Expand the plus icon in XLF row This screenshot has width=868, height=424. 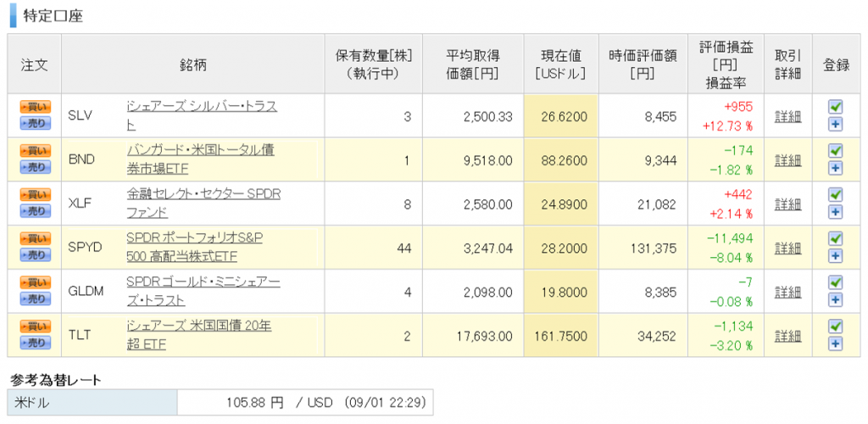[835, 211]
